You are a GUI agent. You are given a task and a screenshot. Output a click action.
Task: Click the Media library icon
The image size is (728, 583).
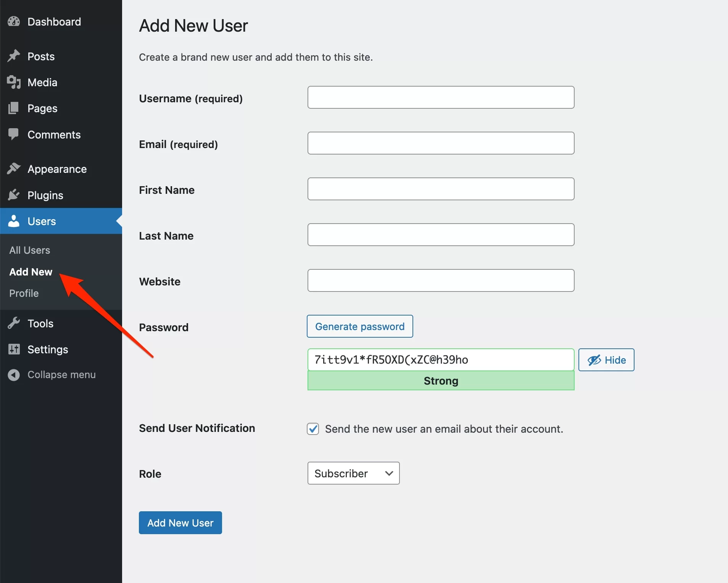(x=14, y=82)
